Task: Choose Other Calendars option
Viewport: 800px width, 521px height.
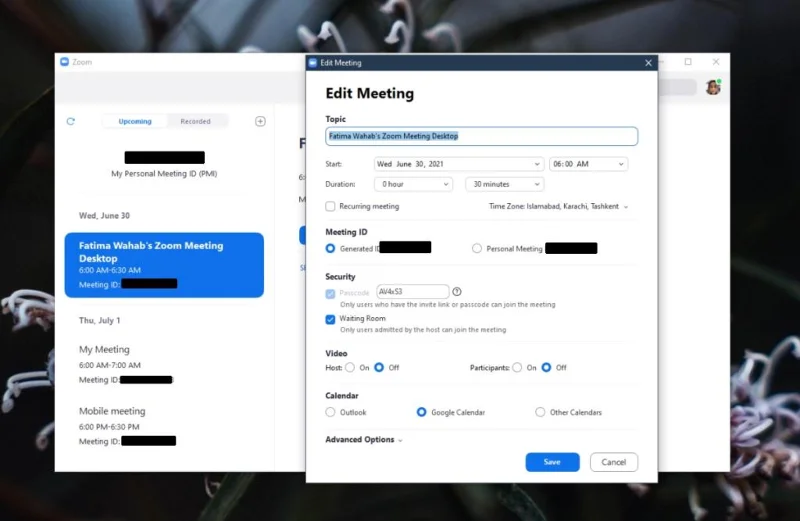Action: (540, 412)
